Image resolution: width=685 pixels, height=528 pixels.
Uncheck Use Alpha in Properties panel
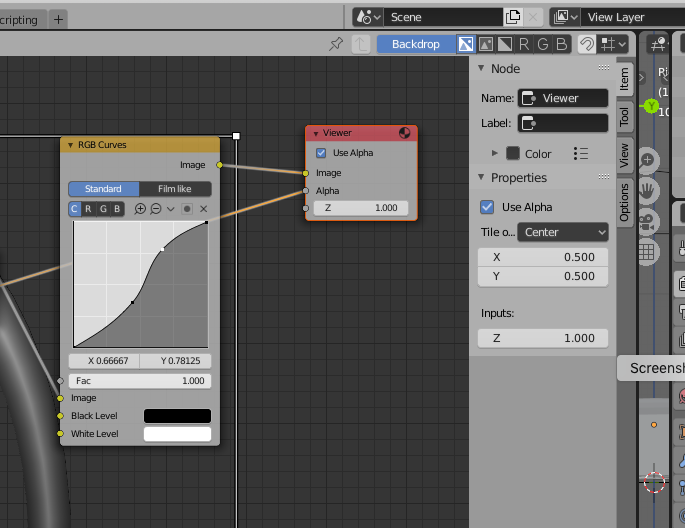click(x=488, y=207)
